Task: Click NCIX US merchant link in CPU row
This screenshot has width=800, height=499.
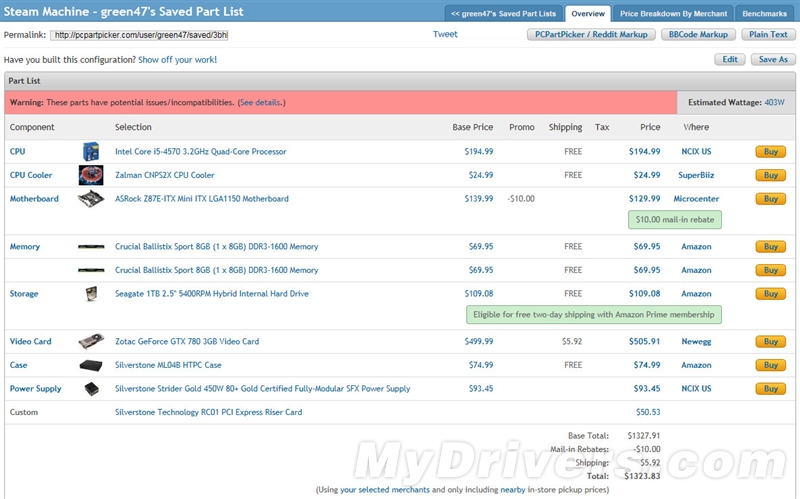Action: click(696, 152)
